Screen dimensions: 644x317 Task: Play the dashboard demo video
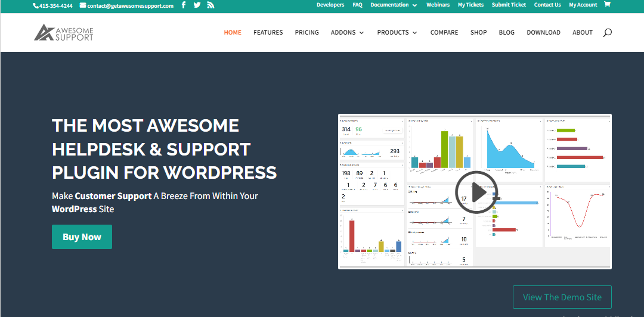pyautogui.click(x=476, y=192)
